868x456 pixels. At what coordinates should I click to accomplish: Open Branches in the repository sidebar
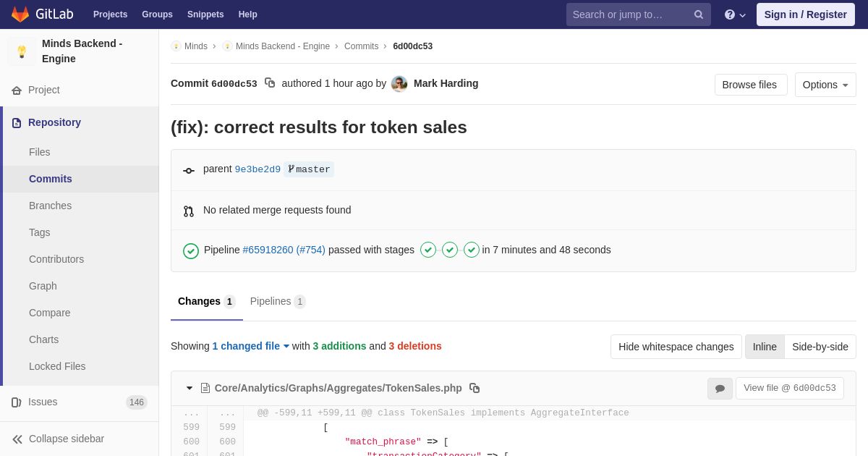(50, 206)
